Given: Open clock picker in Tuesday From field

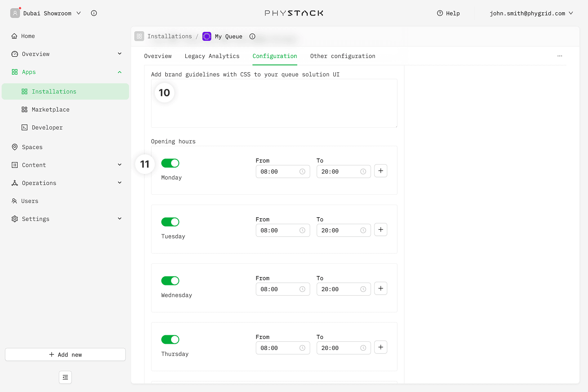Looking at the screenshot, I should (302, 230).
